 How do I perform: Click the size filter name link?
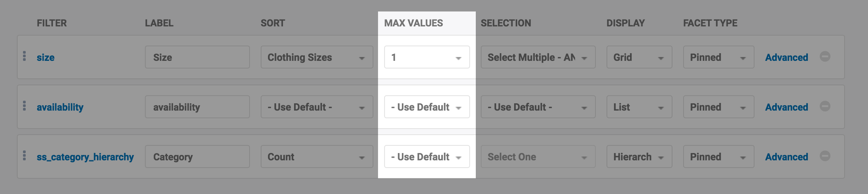point(46,57)
